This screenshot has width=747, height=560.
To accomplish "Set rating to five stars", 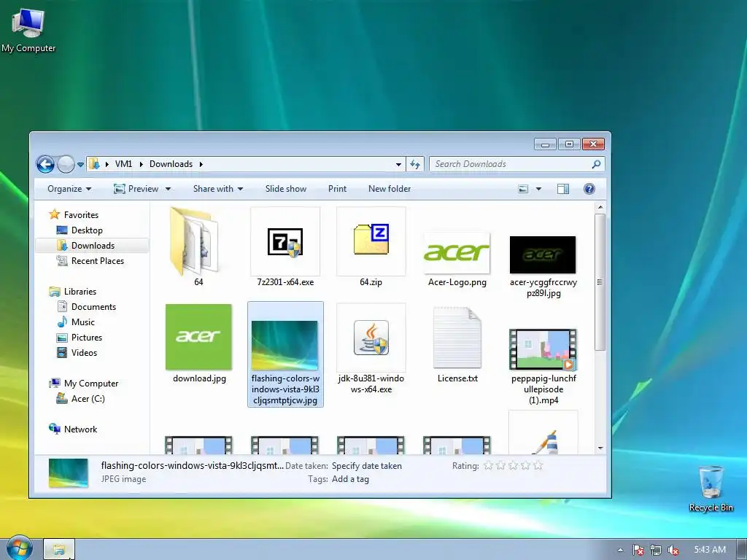I will click(x=538, y=465).
